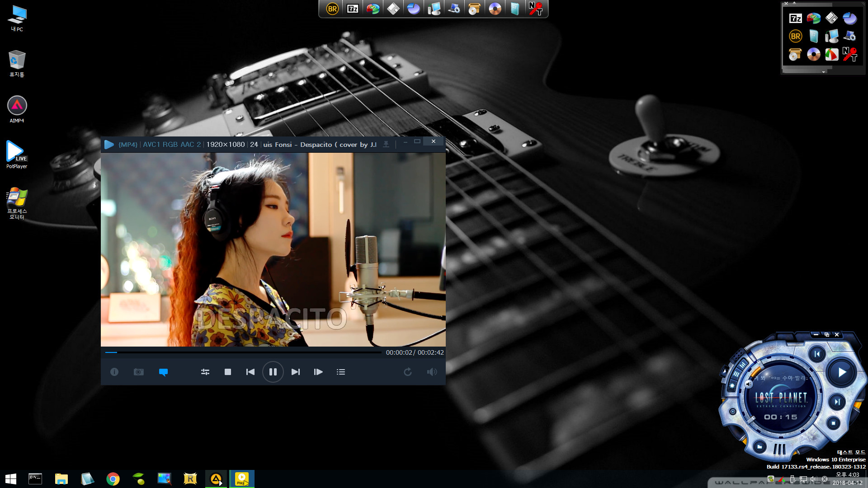The width and height of the screenshot is (868, 488).
Task: Open disc icon in the top dock
Action: click(x=495, y=9)
